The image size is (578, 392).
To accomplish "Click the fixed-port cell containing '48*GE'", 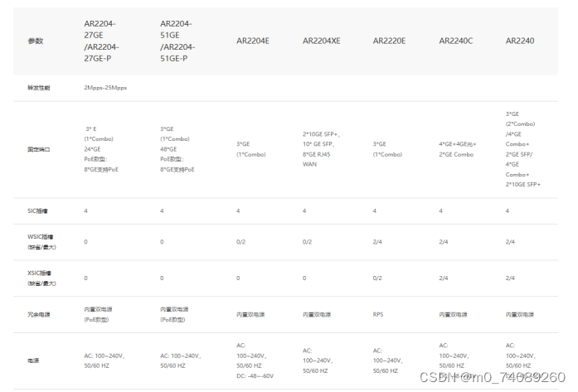I will (177, 149).
